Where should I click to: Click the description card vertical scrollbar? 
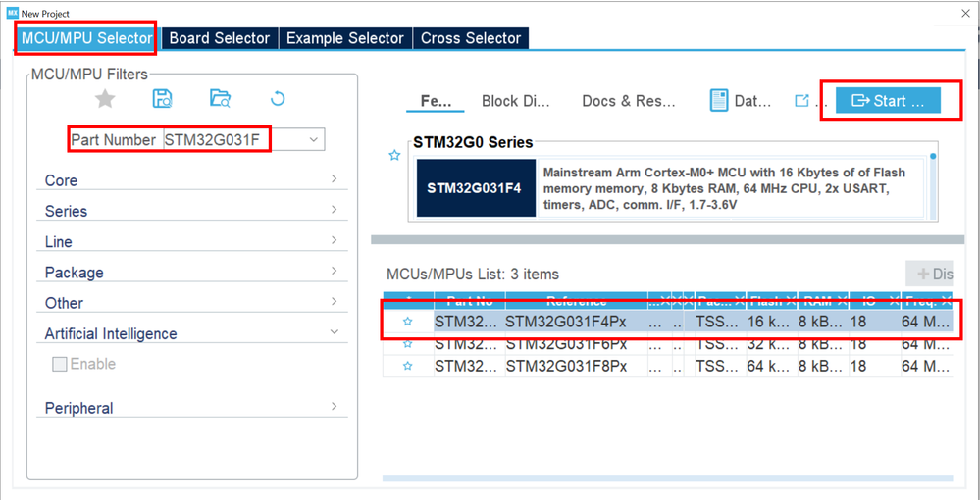pos(933,187)
